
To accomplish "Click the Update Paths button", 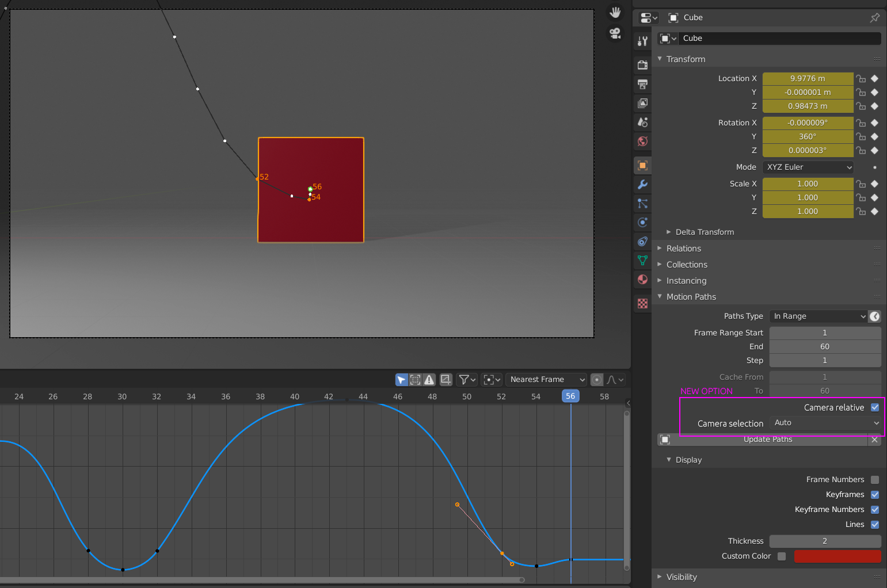I will tap(762, 440).
